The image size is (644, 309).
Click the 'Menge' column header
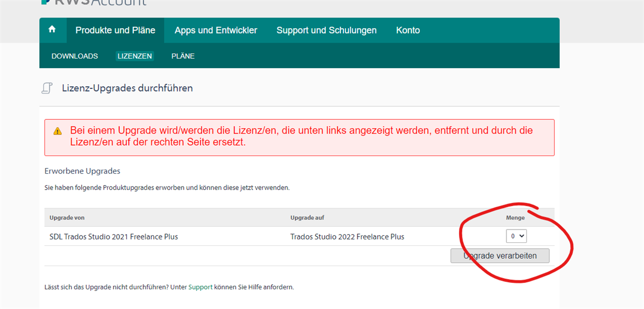pyautogui.click(x=515, y=218)
